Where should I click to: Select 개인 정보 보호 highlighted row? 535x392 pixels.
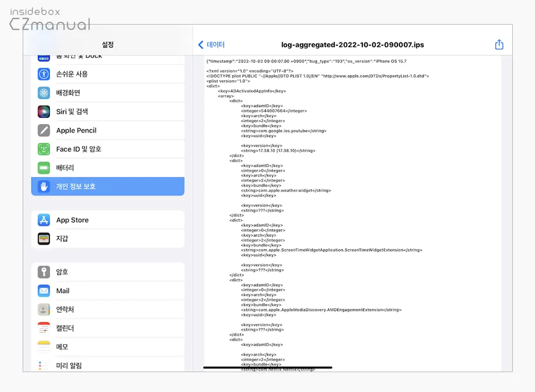click(x=108, y=186)
